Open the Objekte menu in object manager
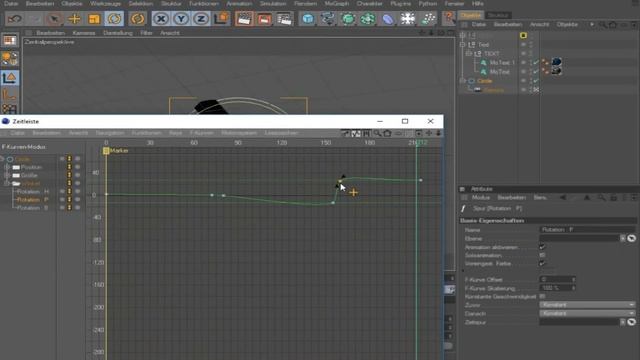Screen dimensions: 640x360 (x=567, y=24)
